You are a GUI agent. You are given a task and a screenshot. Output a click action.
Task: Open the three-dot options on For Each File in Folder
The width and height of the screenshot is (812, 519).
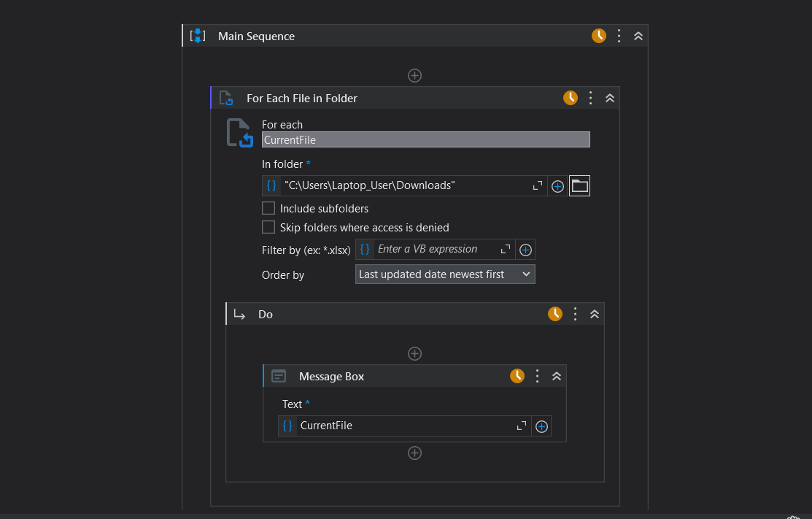coord(591,98)
